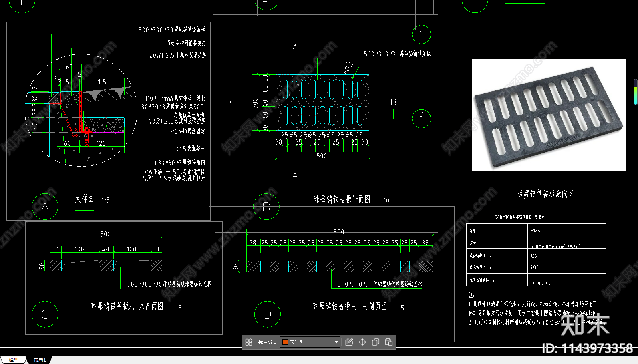
Task: Click the cast iron grate cover photo
Action: click(x=549, y=115)
